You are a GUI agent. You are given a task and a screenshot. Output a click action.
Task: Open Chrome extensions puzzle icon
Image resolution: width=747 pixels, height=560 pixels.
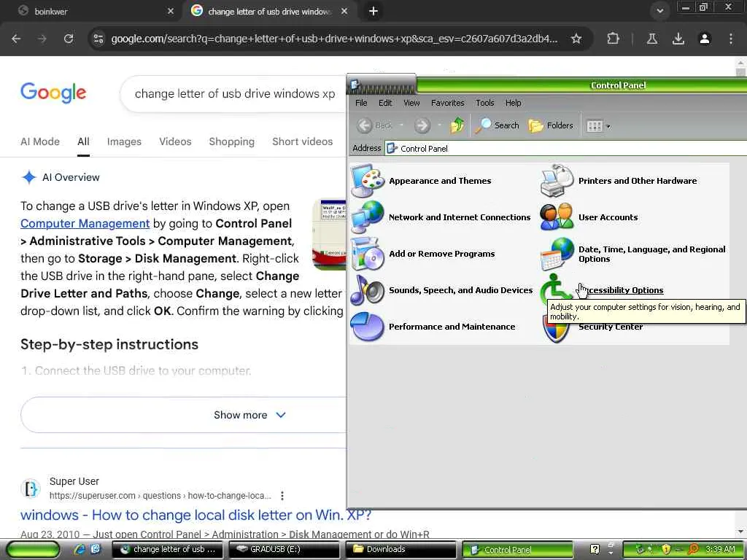pyautogui.click(x=613, y=39)
